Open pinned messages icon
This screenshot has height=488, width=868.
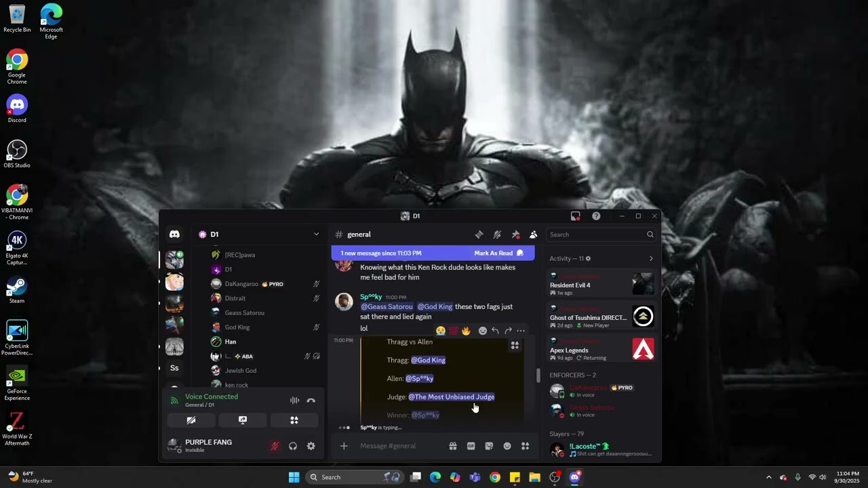tap(515, 235)
